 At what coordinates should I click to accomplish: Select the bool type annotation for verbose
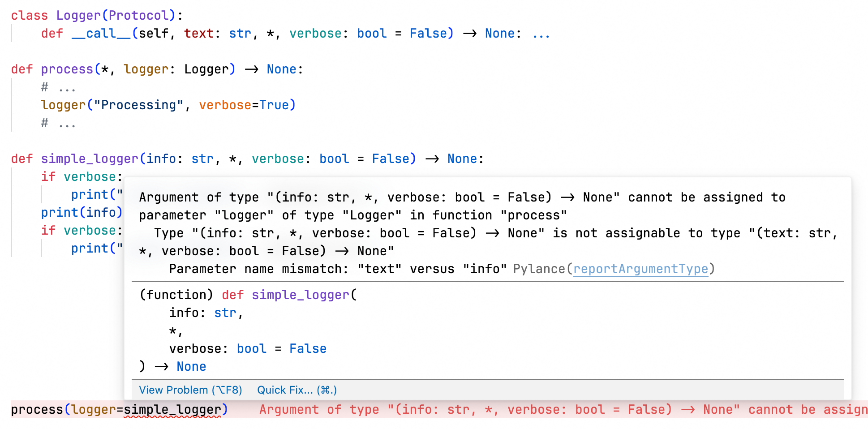click(334, 159)
